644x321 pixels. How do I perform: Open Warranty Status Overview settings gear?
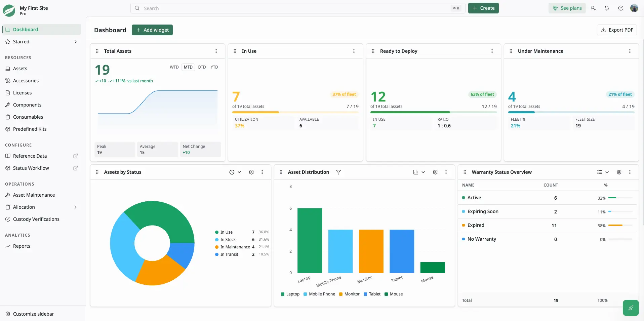tap(619, 172)
